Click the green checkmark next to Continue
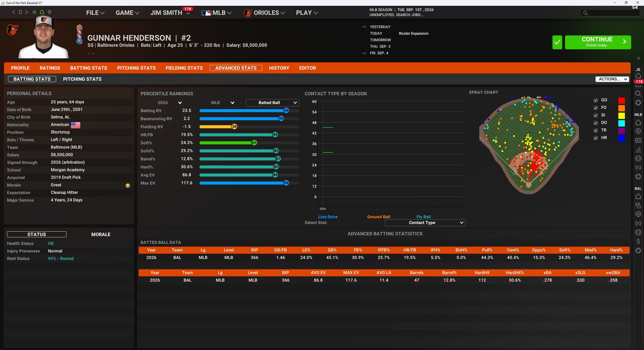644x350 pixels. (x=557, y=42)
